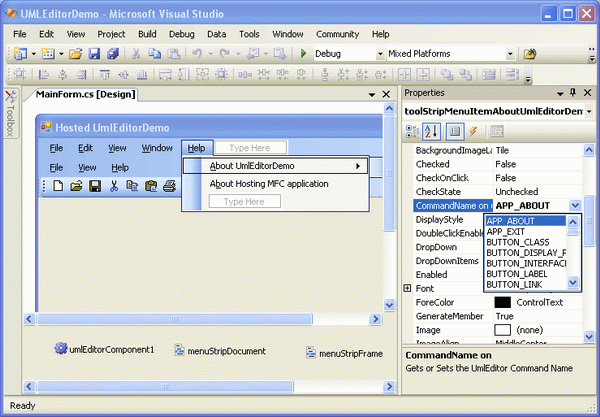Screen dimensions: 600x417
Task: Choose BUTTON_LABEL in the command list
Action: tap(525, 274)
